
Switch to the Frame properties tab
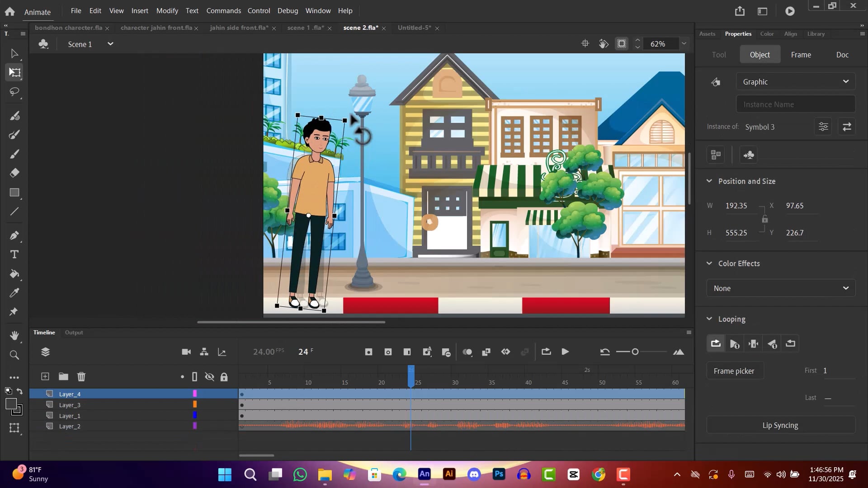801,55
